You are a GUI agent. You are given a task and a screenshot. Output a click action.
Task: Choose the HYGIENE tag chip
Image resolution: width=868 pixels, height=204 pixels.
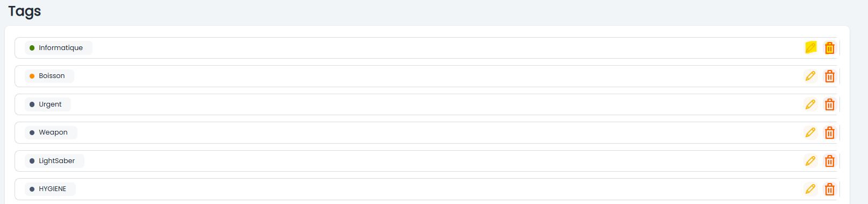[x=50, y=189]
